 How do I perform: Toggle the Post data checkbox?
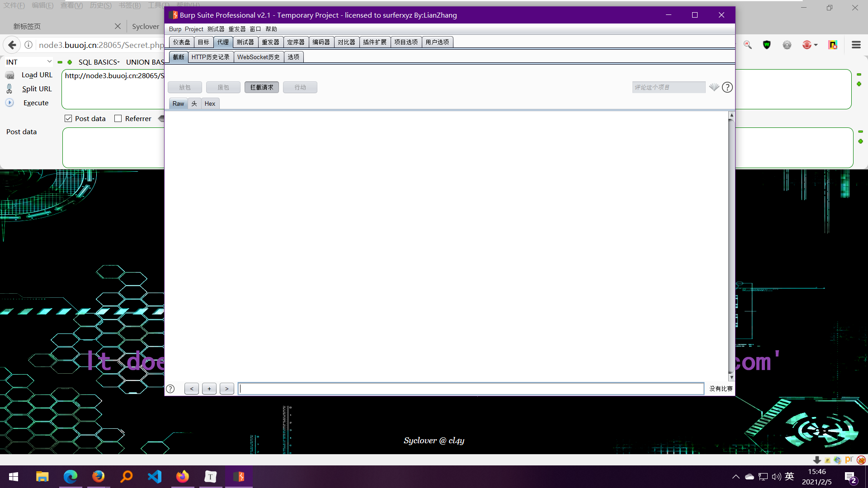point(68,118)
